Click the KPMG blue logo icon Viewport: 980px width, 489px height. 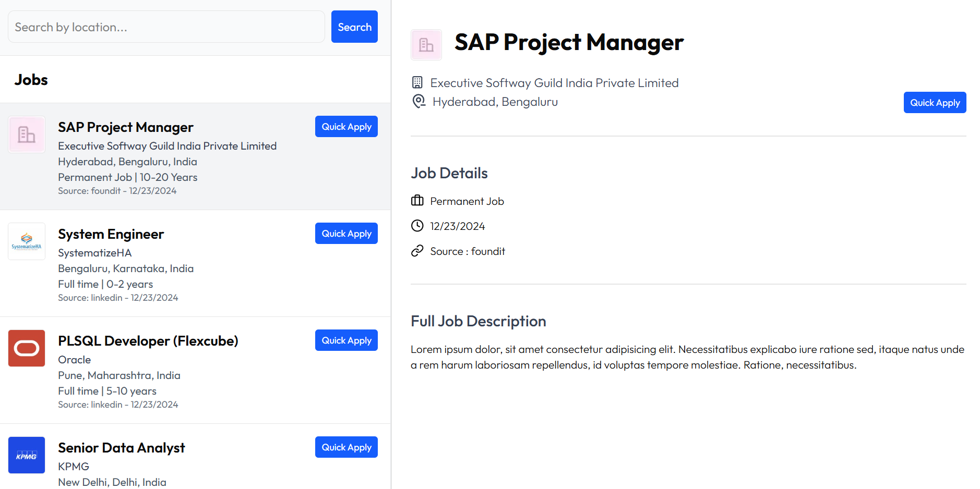(x=27, y=455)
